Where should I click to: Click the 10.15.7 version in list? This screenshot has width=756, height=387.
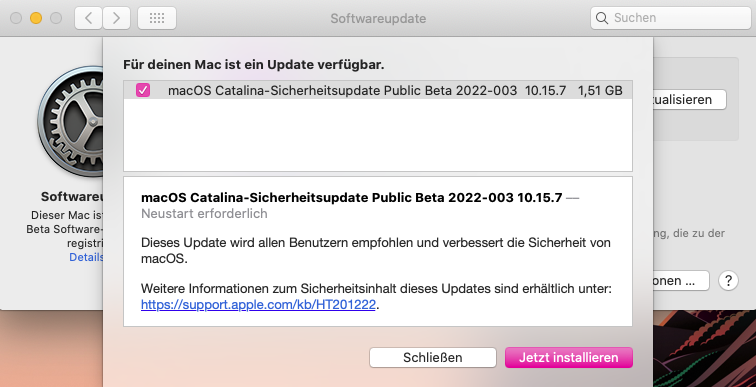click(x=545, y=90)
